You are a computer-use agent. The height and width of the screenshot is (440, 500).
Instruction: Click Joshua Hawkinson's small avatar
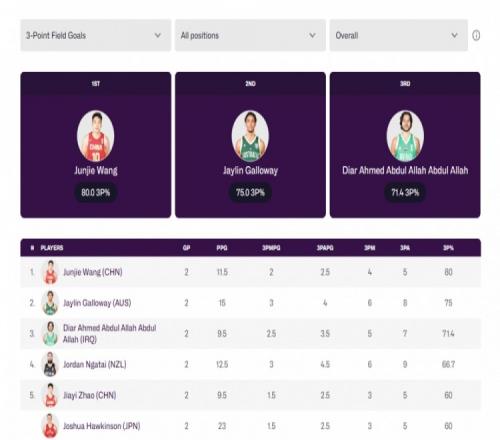(x=50, y=426)
